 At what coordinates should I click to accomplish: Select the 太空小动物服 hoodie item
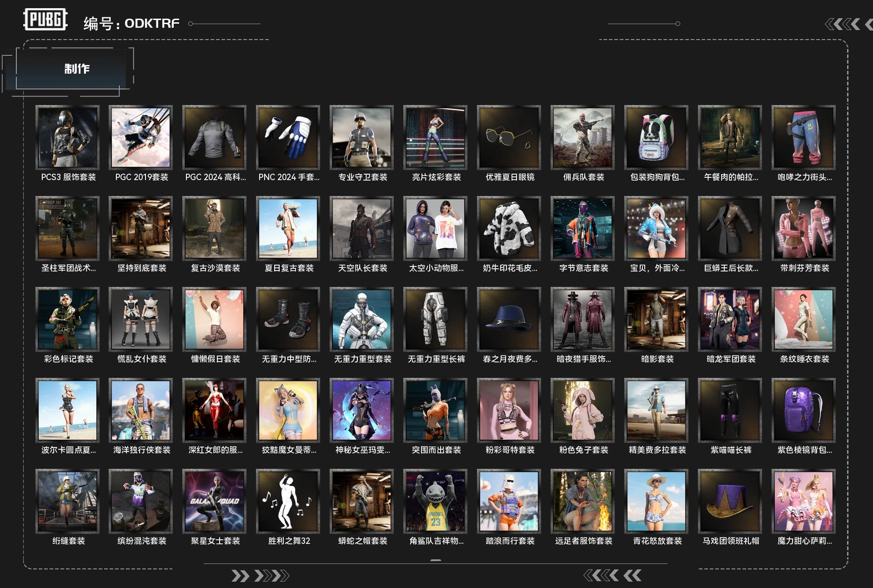436,228
